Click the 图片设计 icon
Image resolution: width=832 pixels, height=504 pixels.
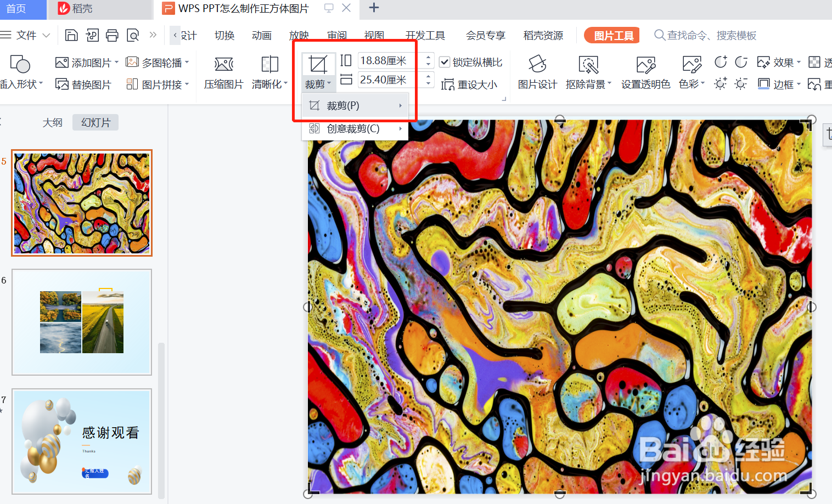pos(537,64)
